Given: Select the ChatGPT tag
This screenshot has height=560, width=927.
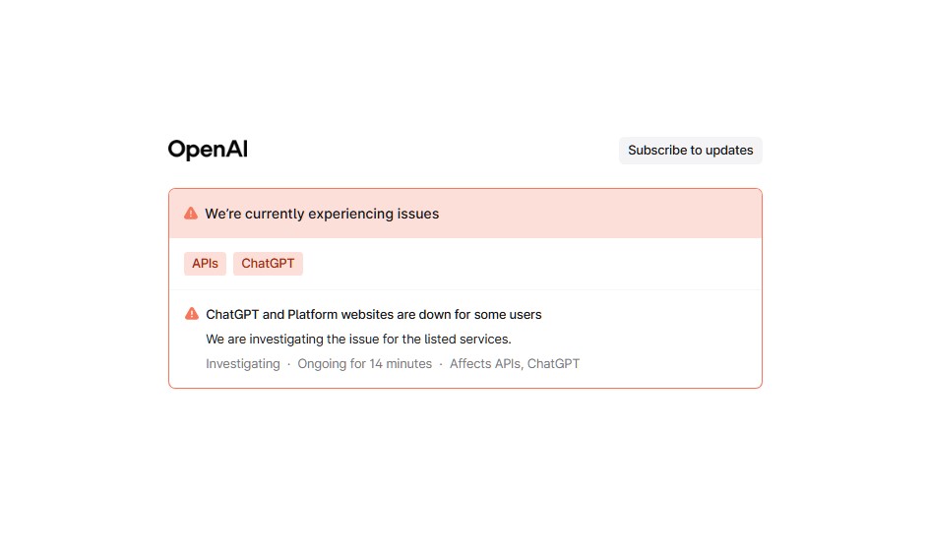Looking at the screenshot, I should (268, 263).
